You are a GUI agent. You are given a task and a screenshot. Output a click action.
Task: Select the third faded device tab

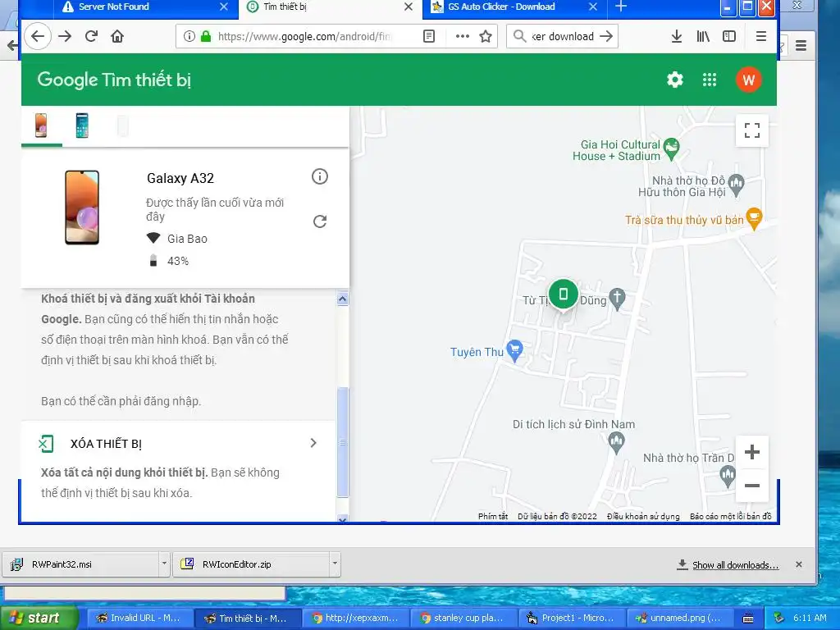click(x=123, y=126)
